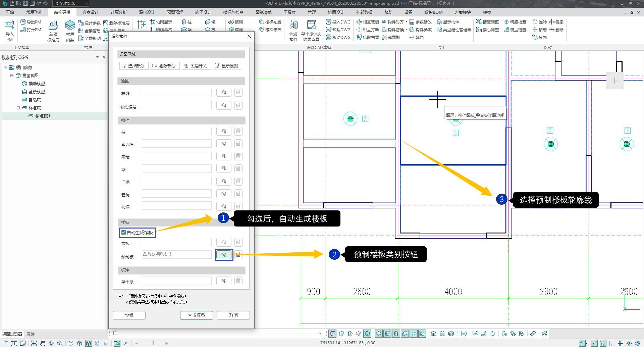Open the 深化设计 ribbon tab
The width and height of the screenshot is (644, 349).
tap(147, 12)
